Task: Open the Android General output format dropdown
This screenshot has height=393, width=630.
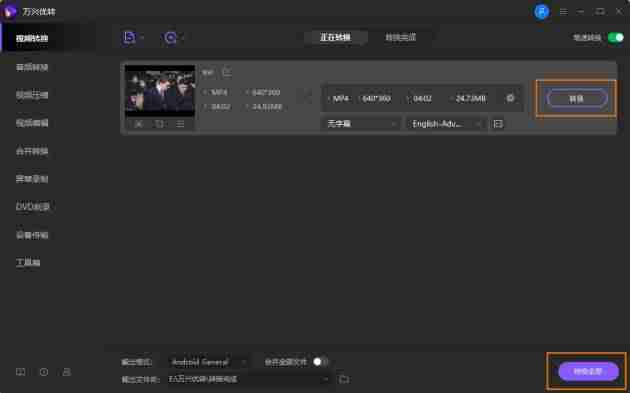Action: (208, 362)
